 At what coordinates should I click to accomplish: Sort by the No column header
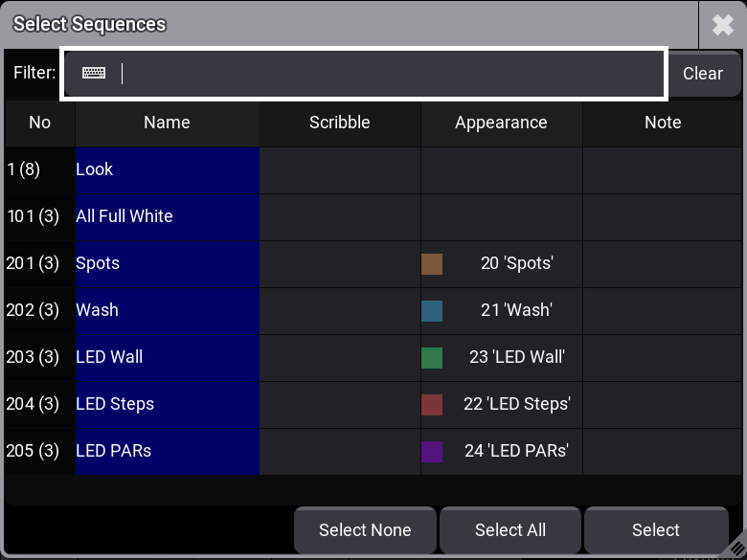(39, 123)
